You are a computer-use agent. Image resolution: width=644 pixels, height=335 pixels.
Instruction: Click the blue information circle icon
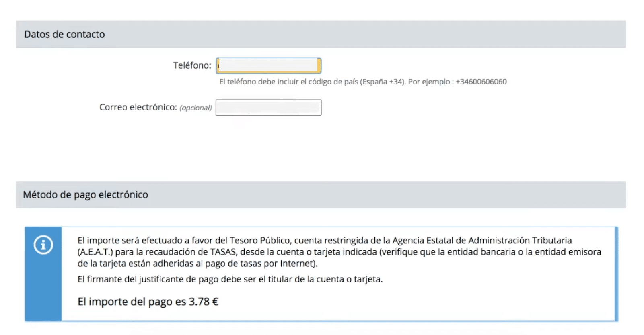coord(43,245)
